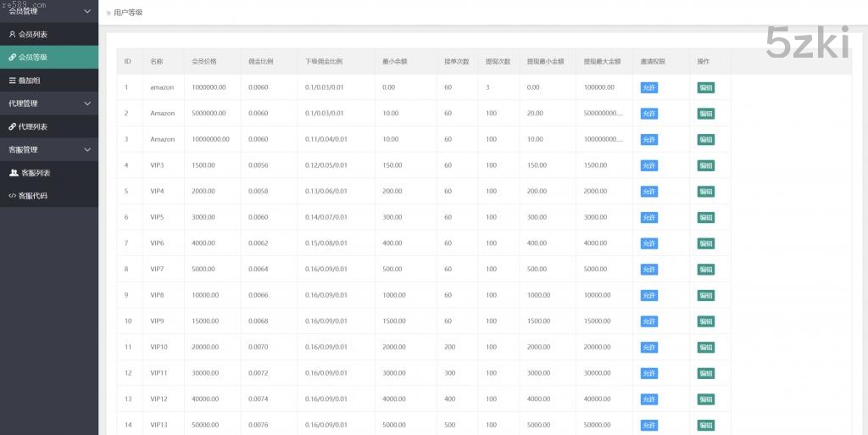Click the link icon beside 会员等级
Viewport: 868px width, 435px height.
click(12, 58)
